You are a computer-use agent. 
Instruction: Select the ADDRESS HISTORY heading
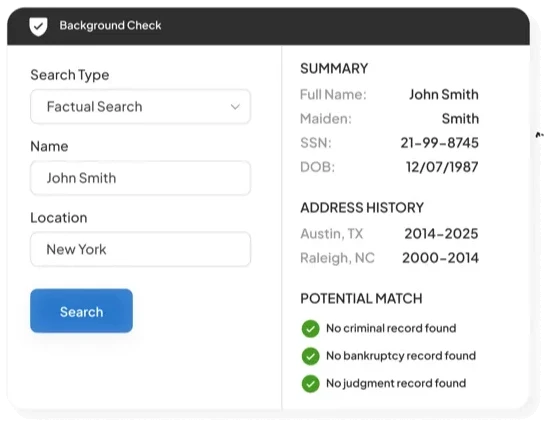362,208
